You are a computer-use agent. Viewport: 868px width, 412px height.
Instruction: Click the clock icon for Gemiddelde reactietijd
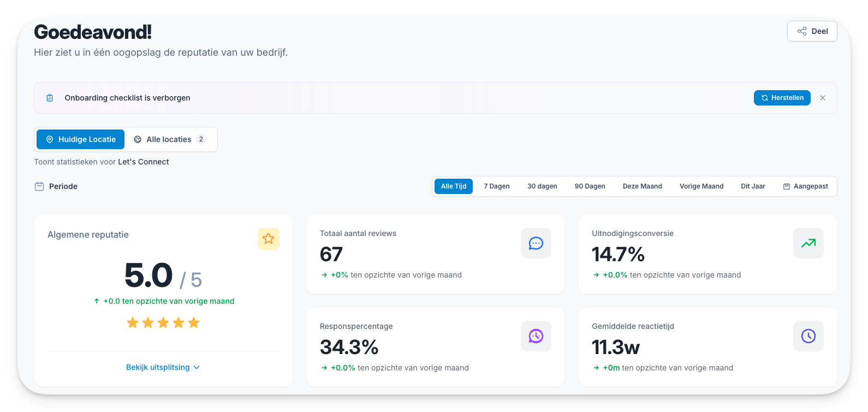click(808, 336)
